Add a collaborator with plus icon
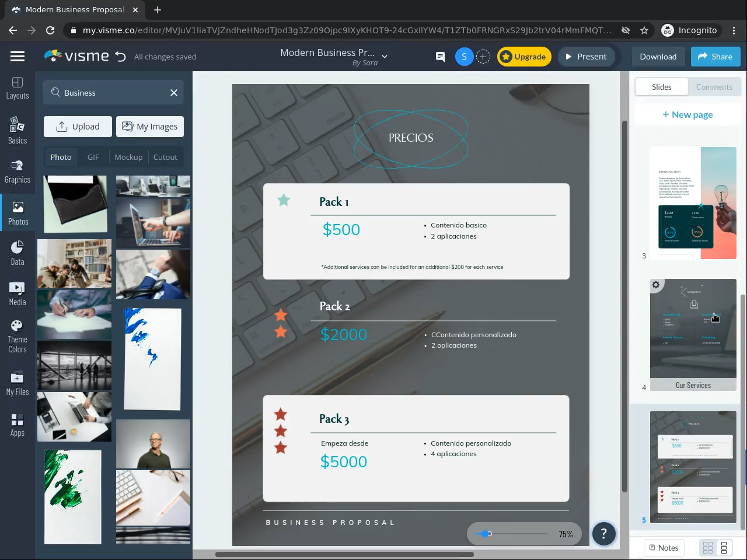The width and height of the screenshot is (747, 560). tap(483, 57)
